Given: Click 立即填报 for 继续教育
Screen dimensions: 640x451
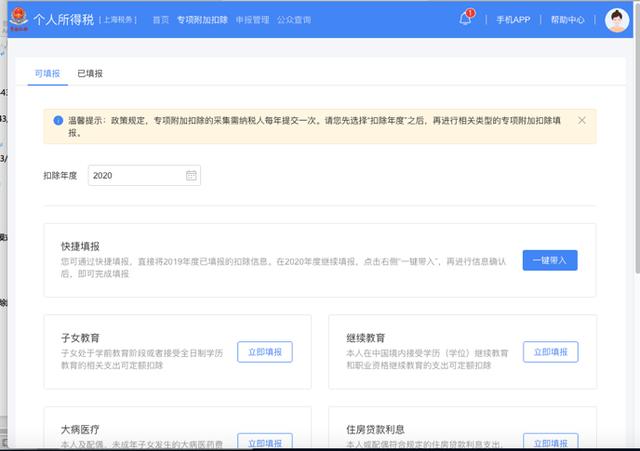Looking at the screenshot, I should tap(549, 352).
